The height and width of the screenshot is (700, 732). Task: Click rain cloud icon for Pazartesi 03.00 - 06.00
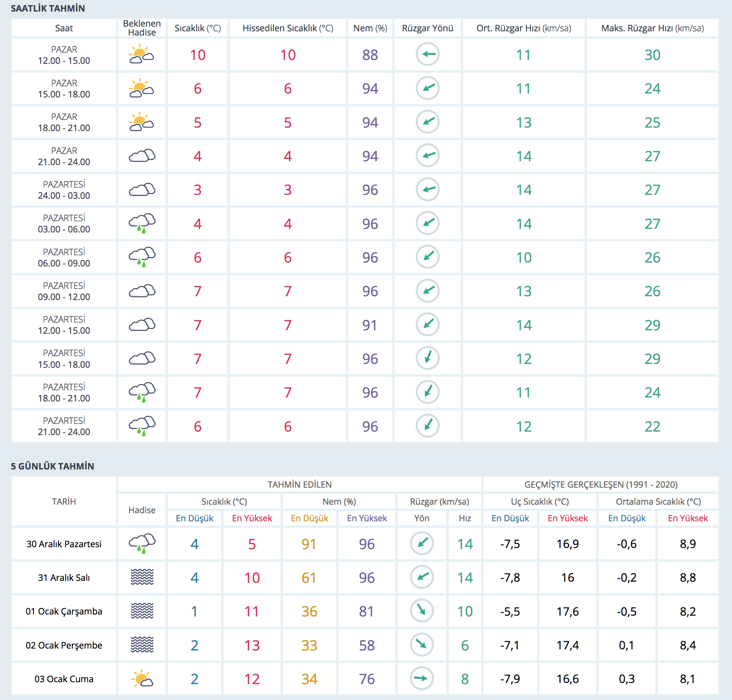point(142,224)
